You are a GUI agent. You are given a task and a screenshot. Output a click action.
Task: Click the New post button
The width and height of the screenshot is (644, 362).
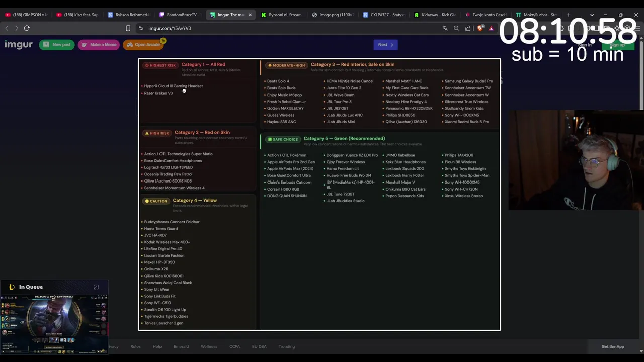57,45
